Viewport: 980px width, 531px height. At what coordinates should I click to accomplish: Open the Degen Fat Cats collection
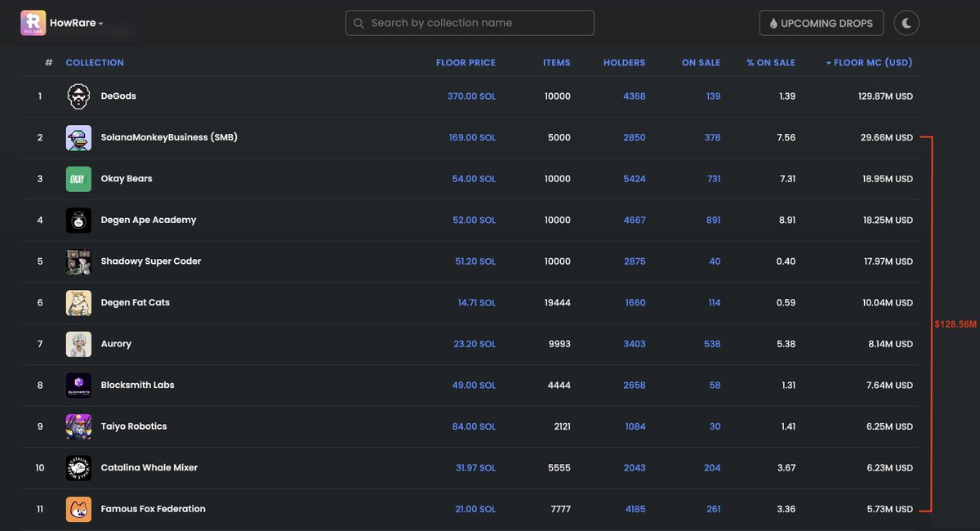click(x=136, y=302)
